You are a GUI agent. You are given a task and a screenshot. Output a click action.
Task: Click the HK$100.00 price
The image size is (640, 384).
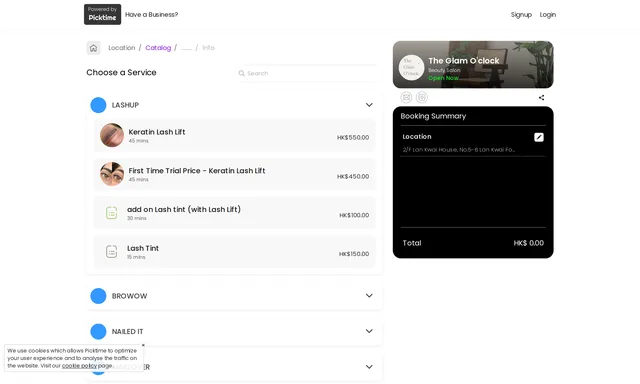[354, 215]
